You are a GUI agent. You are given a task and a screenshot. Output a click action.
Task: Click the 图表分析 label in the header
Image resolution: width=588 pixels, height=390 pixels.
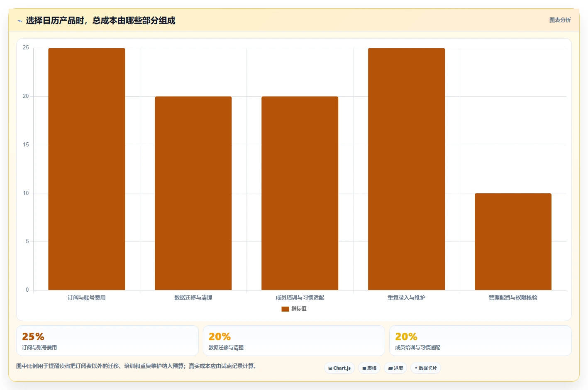click(x=560, y=20)
